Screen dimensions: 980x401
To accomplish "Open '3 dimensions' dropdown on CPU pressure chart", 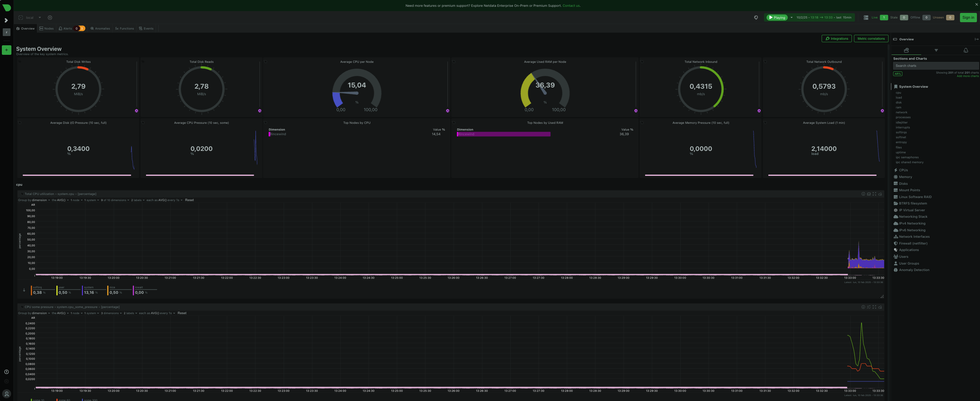I will 111,313.
